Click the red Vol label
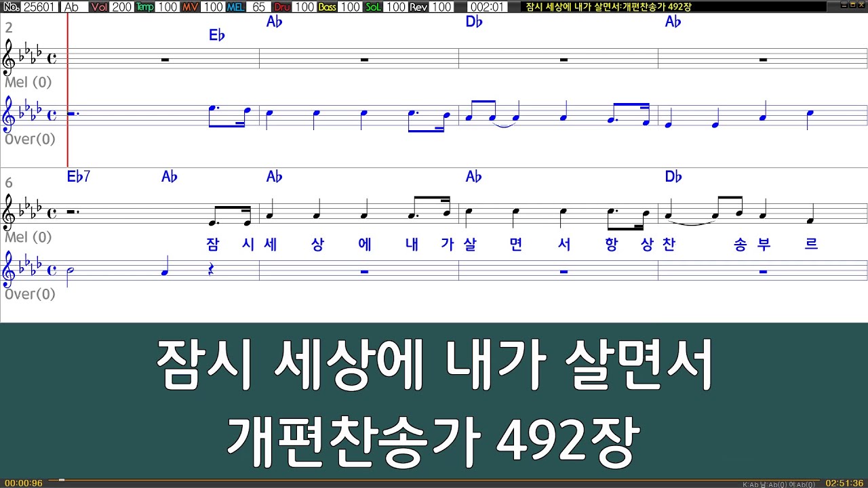This screenshot has width=868, height=488. coord(100,7)
